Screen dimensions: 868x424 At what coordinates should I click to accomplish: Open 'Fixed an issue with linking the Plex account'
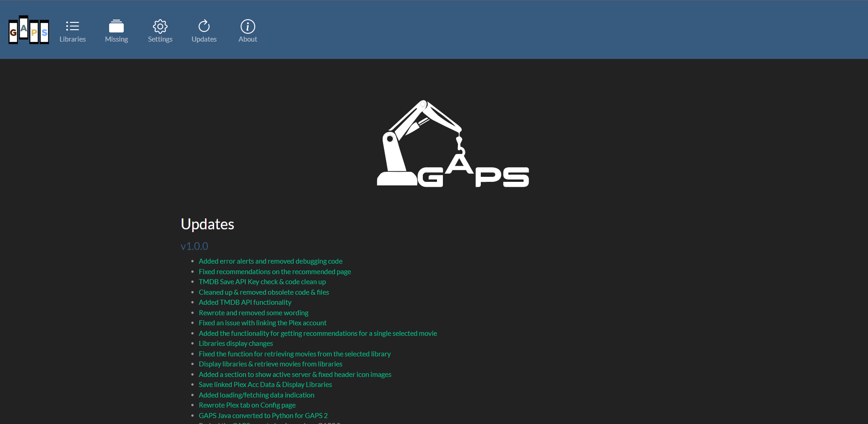263,323
